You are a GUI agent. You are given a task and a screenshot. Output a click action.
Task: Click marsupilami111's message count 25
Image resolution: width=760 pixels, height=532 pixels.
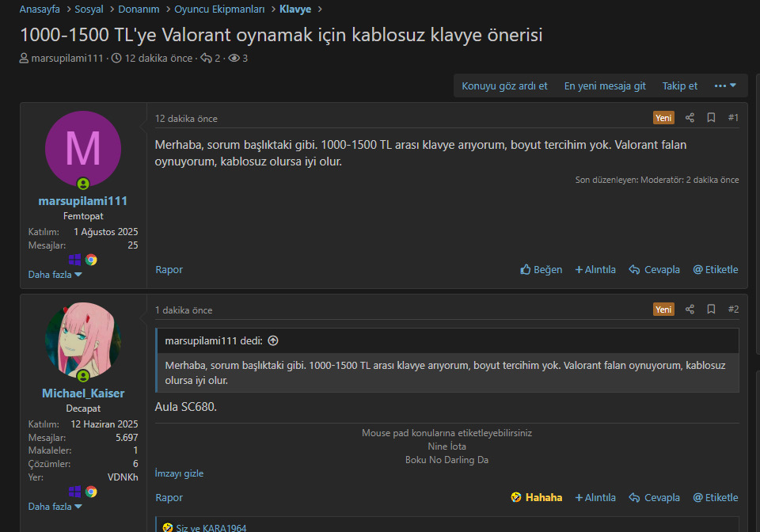click(133, 245)
